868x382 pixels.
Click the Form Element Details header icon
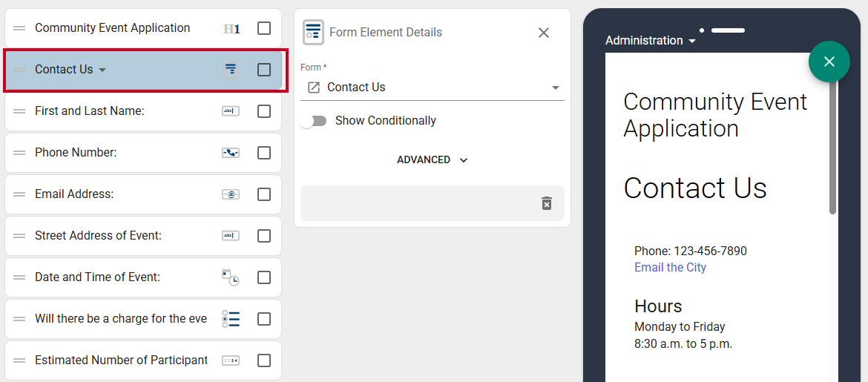pos(313,32)
